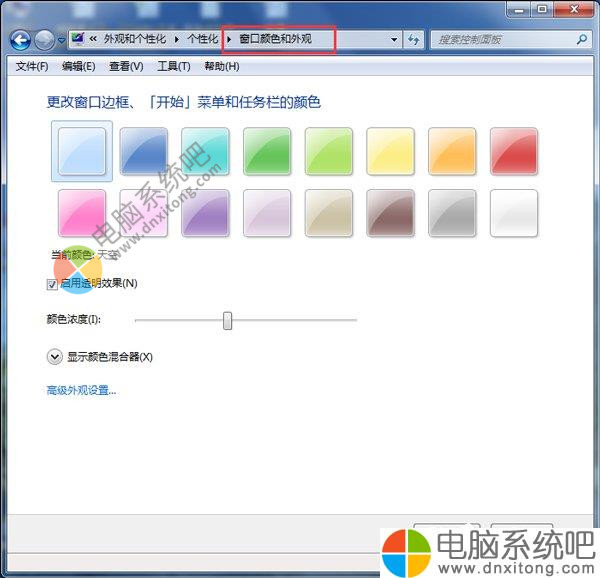Screen dimensions: 600x578
Task: Click the magnifier icon in search box
Action: coord(582,40)
